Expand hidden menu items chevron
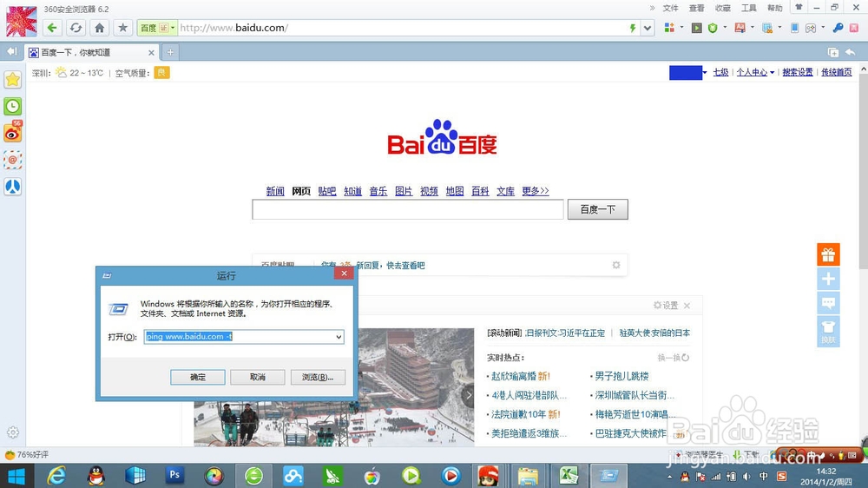The height and width of the screenshot is (488, 868). (652, 8)
